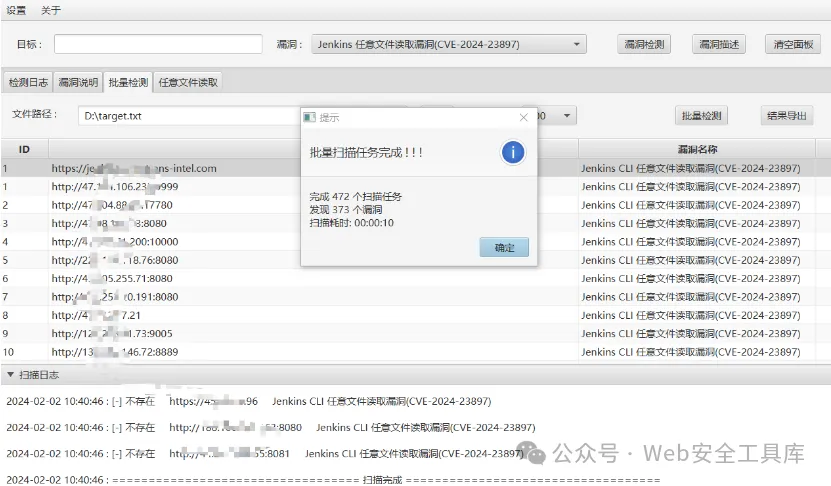Image resolution: width=831 pixels, height=486 pixels.
Task: Select the row with URL ending 7780
Action: [x=416, y=205]
